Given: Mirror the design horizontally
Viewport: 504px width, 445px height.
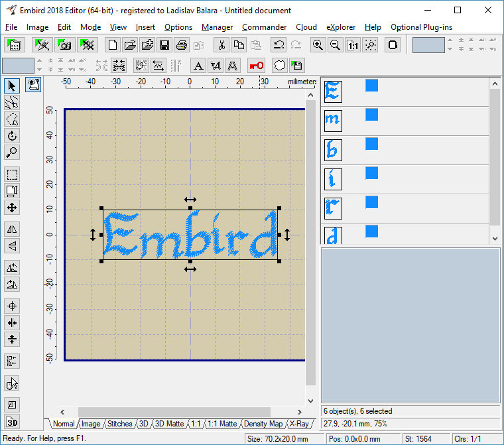Looking at the screenshot, I should (12, 229).
